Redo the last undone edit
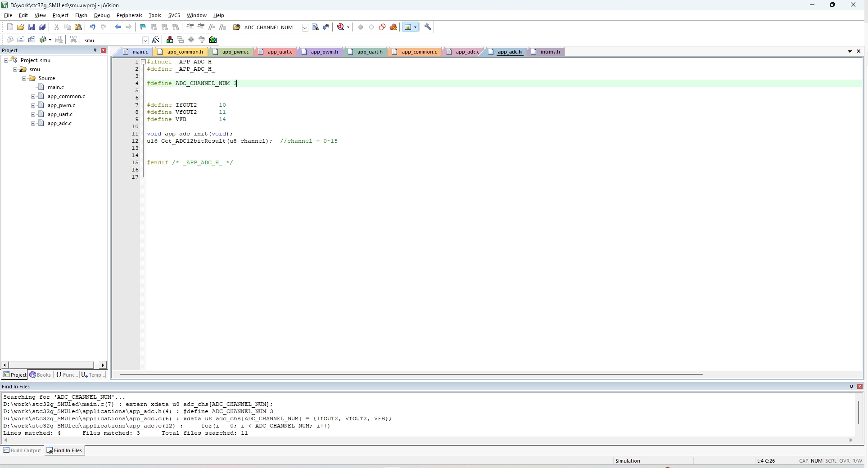The height and width of the screenshot is (468, 868). (104, 27)
